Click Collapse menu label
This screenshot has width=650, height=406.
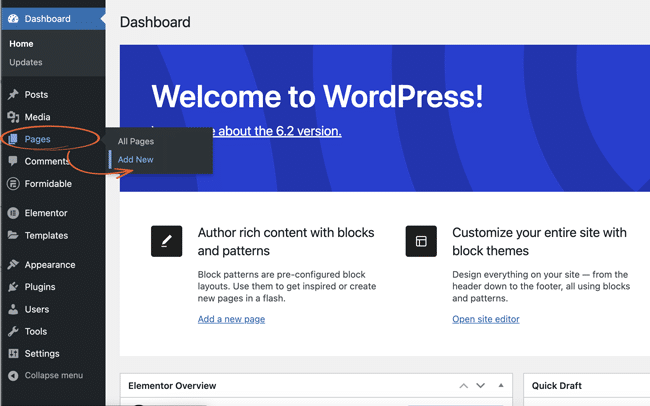[53, 375]
